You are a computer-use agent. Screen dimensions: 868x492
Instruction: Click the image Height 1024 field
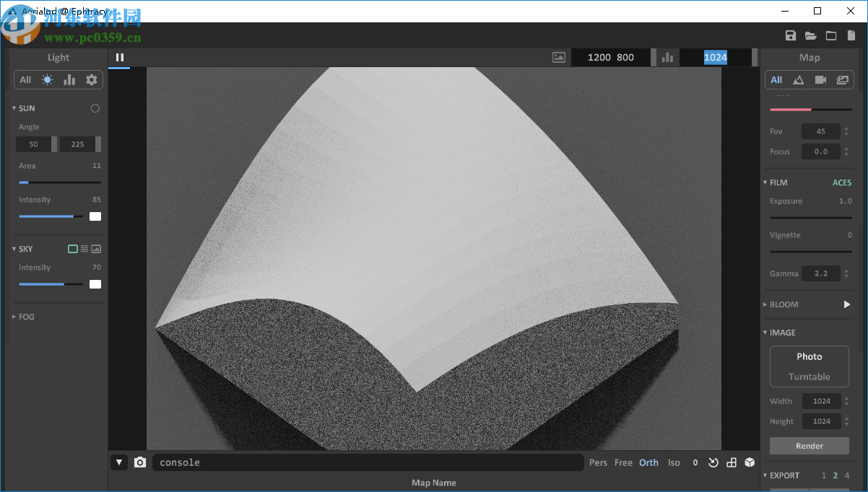pos(821,421)
